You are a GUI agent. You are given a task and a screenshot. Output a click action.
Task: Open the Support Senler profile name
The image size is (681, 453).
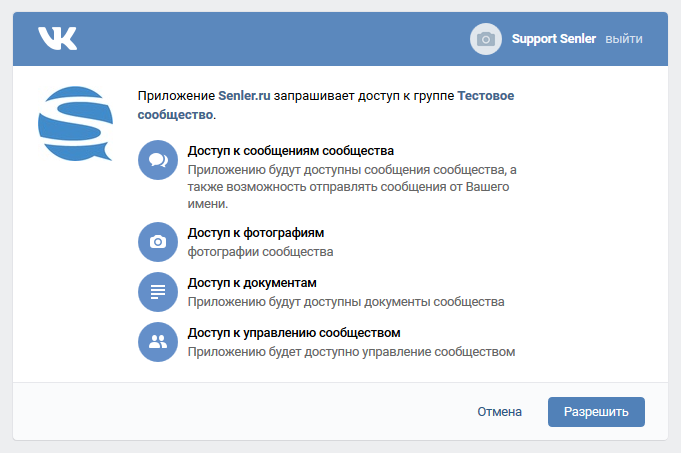553,39
